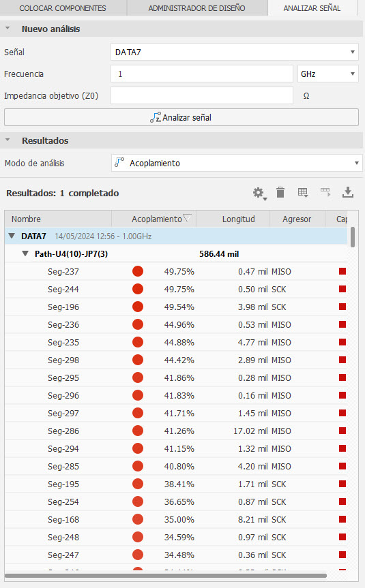Switch to the Colocar Componentes tab
Screen dimensions: 365x588
tap(63, 8)
